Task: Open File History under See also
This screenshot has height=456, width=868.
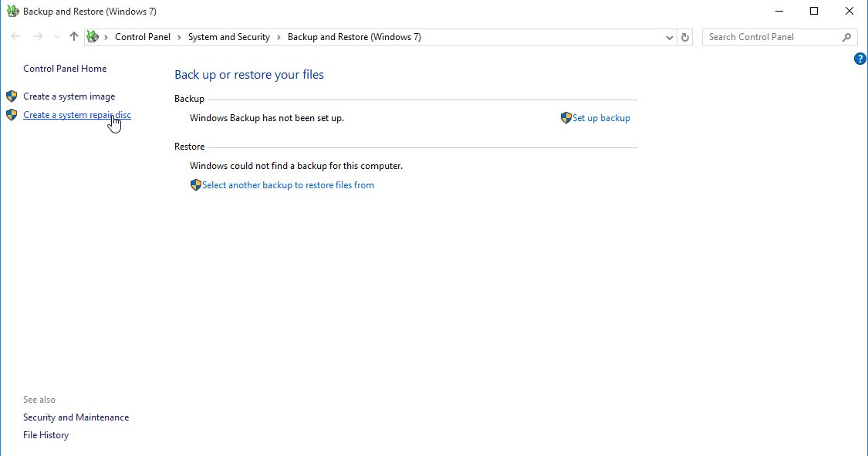Action: [x=46, y=435]
